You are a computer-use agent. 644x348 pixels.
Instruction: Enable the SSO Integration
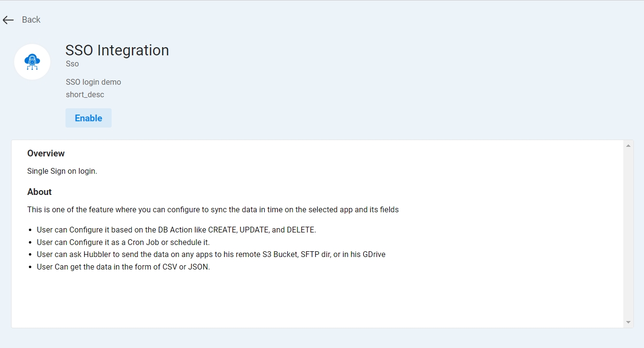click(89, 118)
